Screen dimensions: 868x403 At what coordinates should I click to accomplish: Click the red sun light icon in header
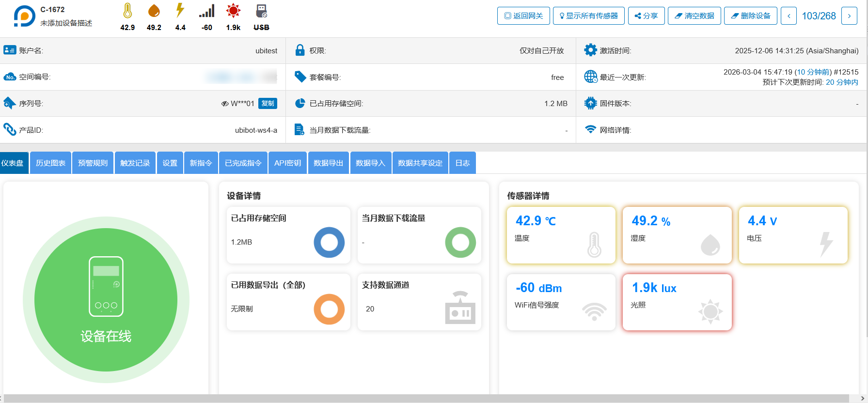[233, 11]
